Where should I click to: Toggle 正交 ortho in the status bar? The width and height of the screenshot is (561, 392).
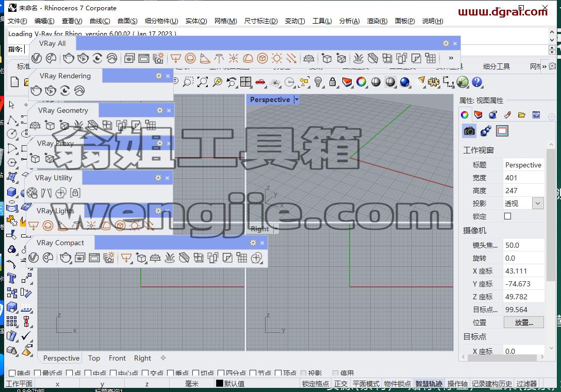click(x=341, y=384)
